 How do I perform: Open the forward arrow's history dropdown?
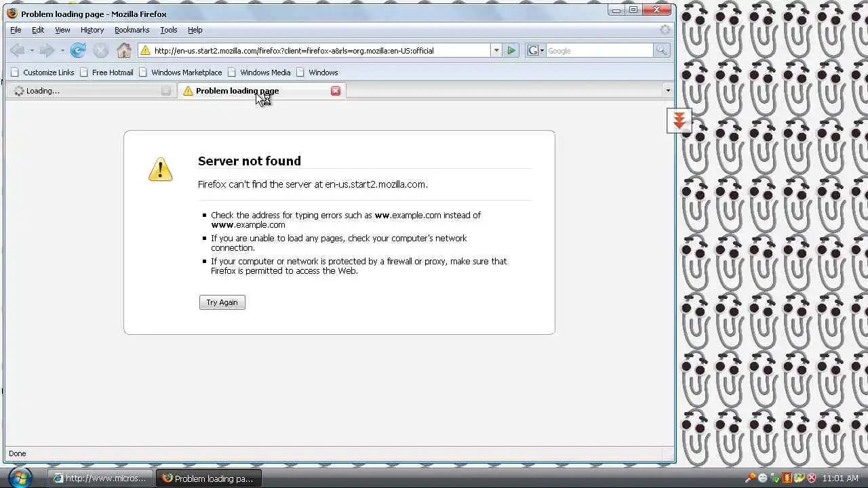click(x=62, y=51)
